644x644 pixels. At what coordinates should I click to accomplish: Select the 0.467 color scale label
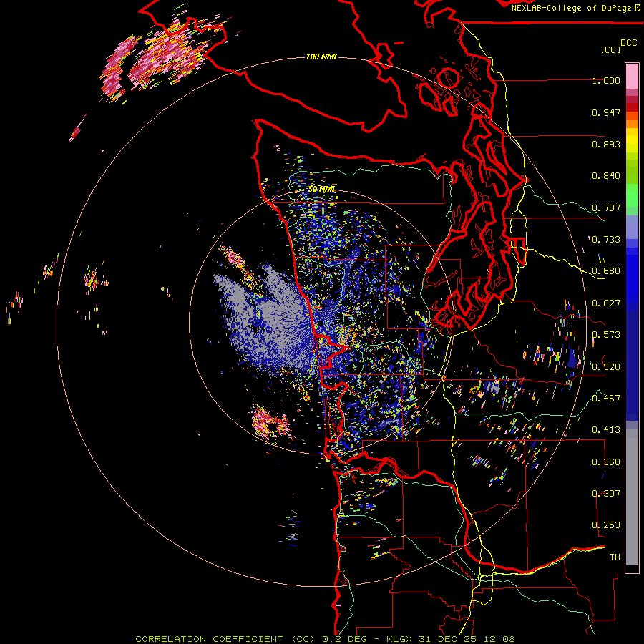[606, 399]
